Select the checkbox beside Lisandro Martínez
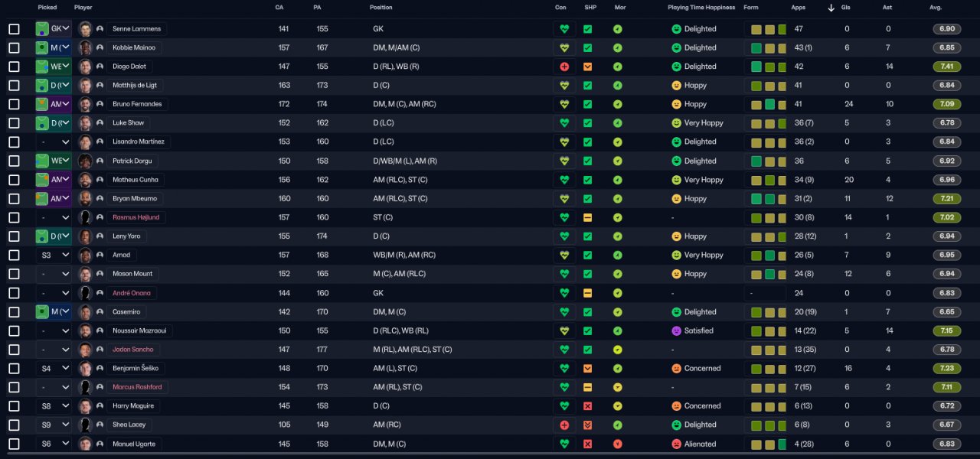Viewport: 980px width, 459px height. [x=14, y=142]
